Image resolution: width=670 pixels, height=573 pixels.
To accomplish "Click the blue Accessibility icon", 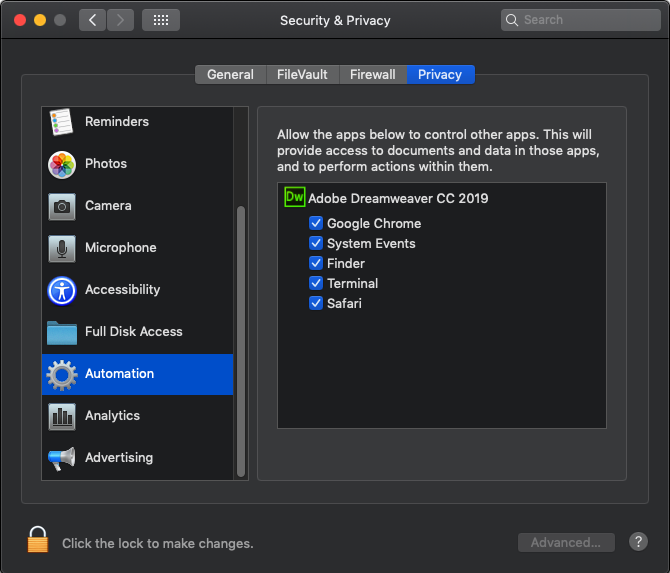I will 62,291.
